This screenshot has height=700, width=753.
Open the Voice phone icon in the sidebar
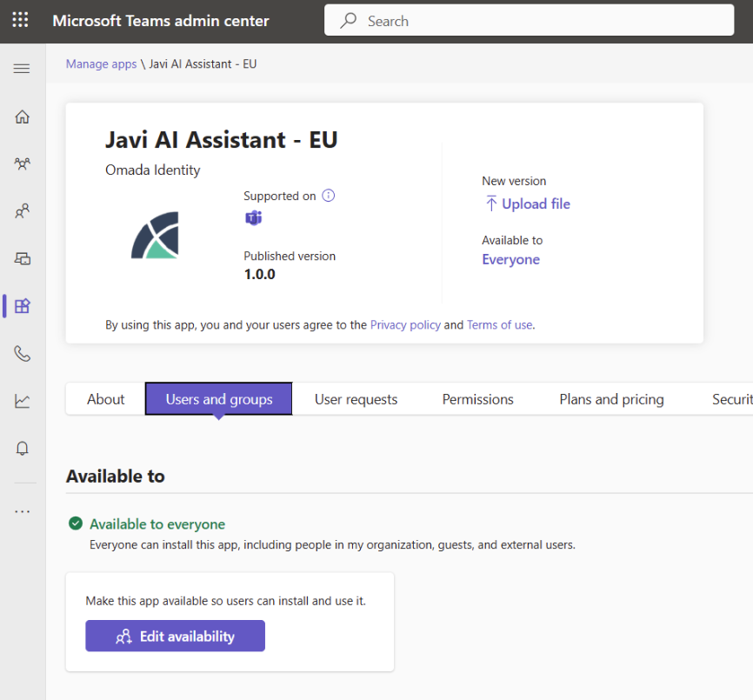[22, 354]
